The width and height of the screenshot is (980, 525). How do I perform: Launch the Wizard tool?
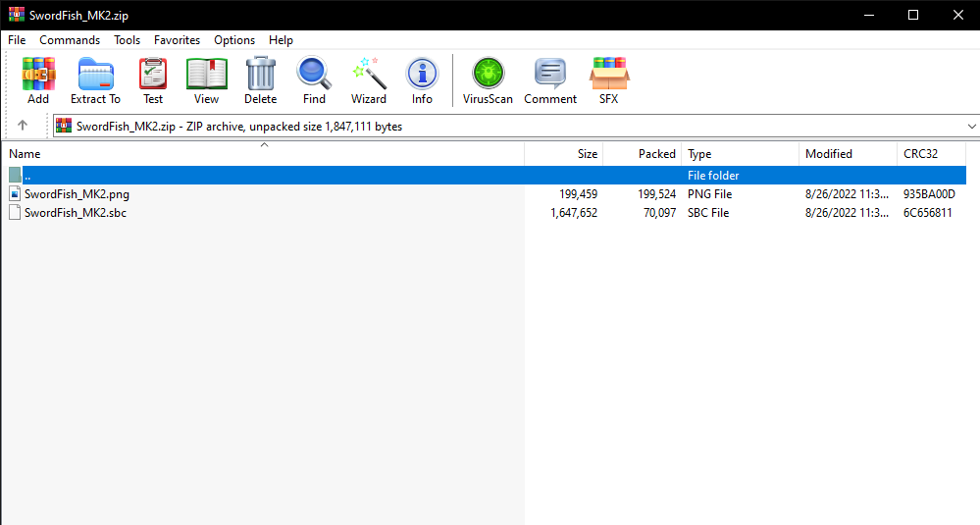(369, 80)
